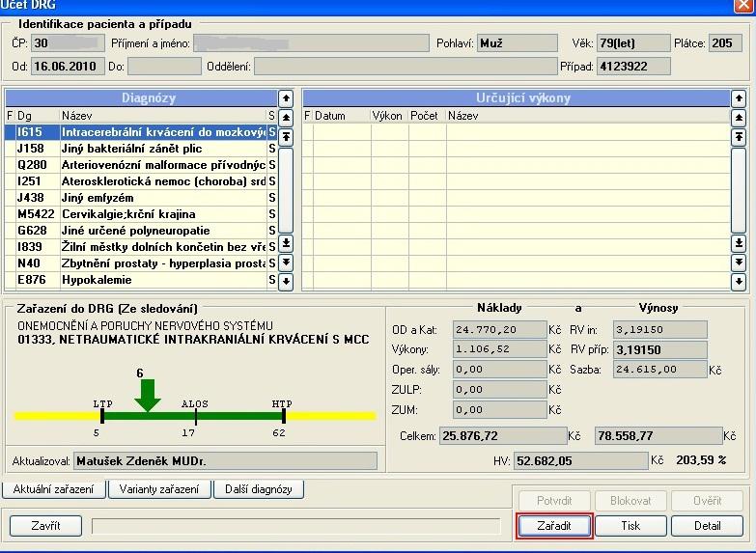Image resolution: width=756 pixels, height=553 pixels.
Task: Click the Příjmení a jméno field
Action: (311, 43)
